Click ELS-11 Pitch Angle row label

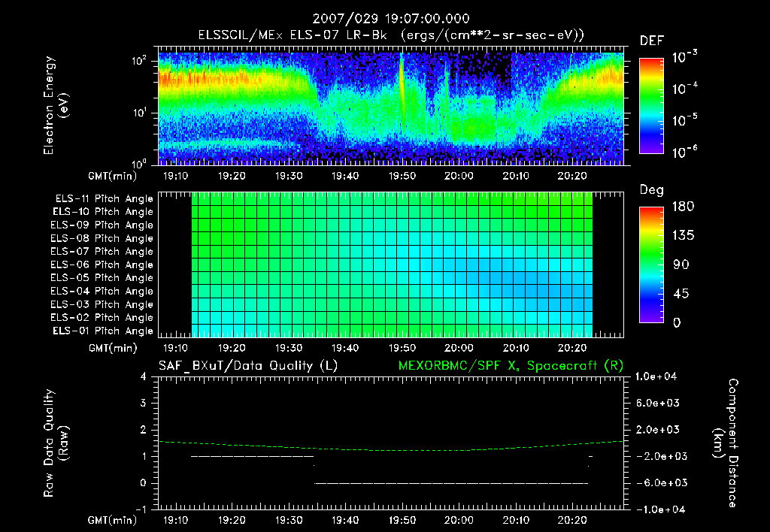click(x=104, y=199)
